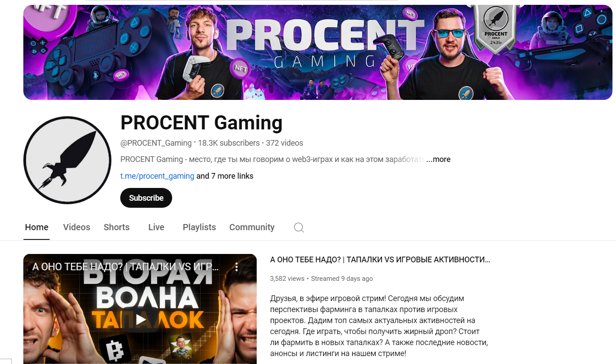
Task: Play the featured video with the play button
Action: (x=140, y=320)
